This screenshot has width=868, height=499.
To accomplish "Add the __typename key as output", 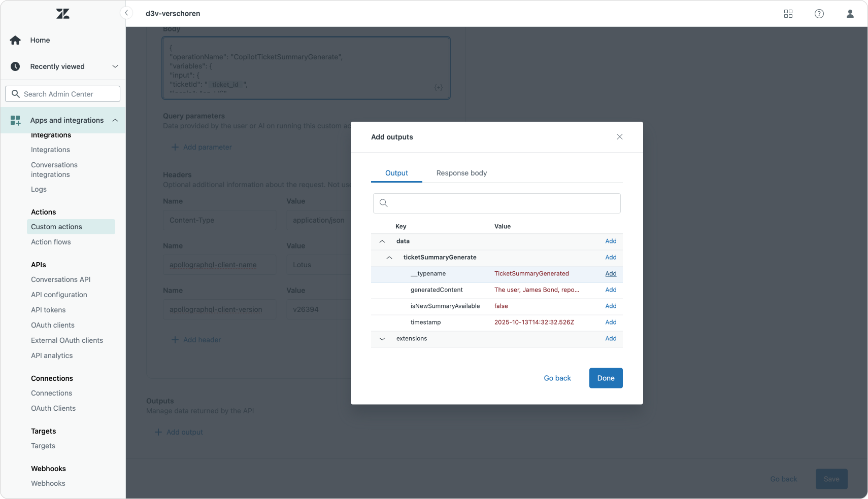I will (611, 274).
